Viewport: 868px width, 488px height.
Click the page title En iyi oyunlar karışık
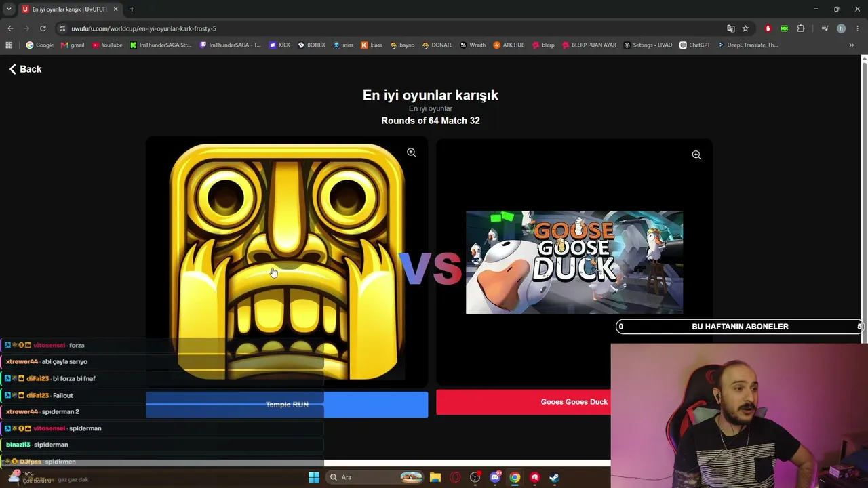coord(431,95)
